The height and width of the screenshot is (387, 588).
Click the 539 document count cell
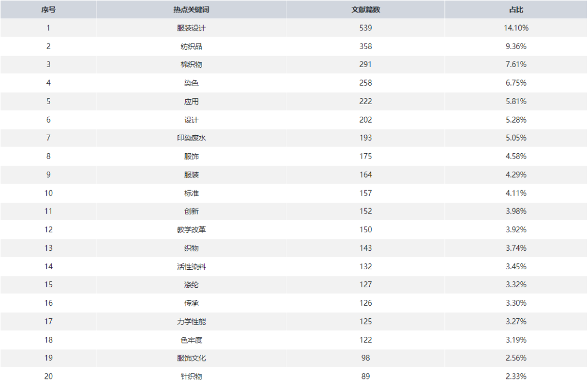point(366,28)
